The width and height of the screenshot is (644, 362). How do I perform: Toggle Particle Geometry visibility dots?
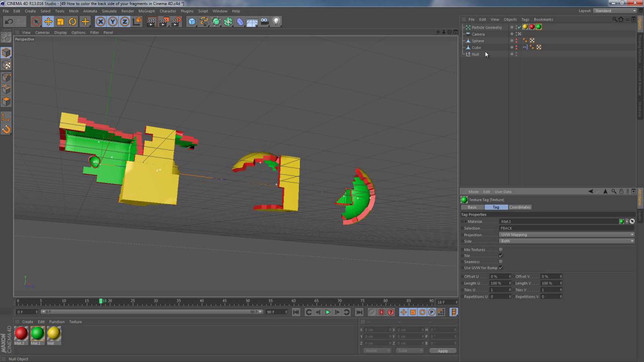coord(516,27)
